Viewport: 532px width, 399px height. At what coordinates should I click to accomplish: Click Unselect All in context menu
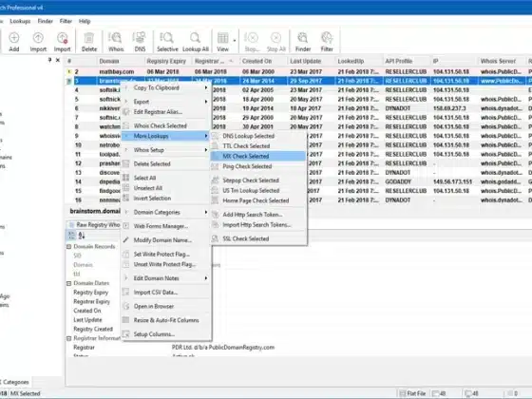click(166, 188)
